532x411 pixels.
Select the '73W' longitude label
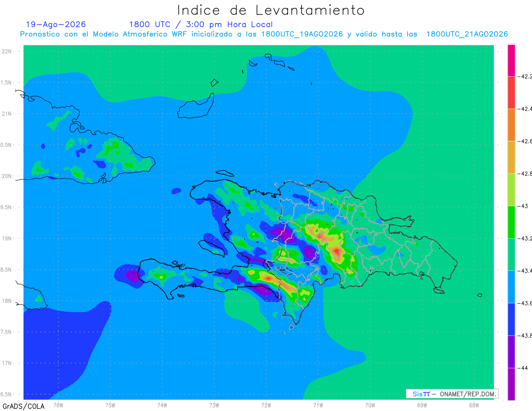(214, 405)
